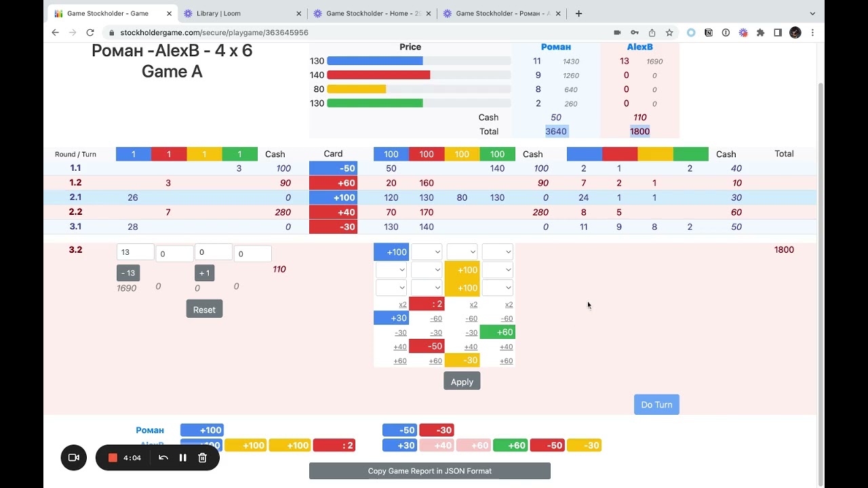Click the yellow price bar at 80
Viewport: 868px width, 488px height.
[x=357, y=89]
